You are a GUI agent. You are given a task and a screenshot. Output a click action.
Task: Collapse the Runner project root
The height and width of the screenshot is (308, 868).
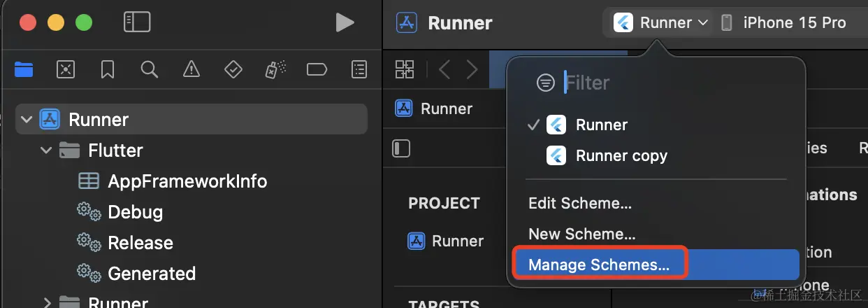coord(27,120)
